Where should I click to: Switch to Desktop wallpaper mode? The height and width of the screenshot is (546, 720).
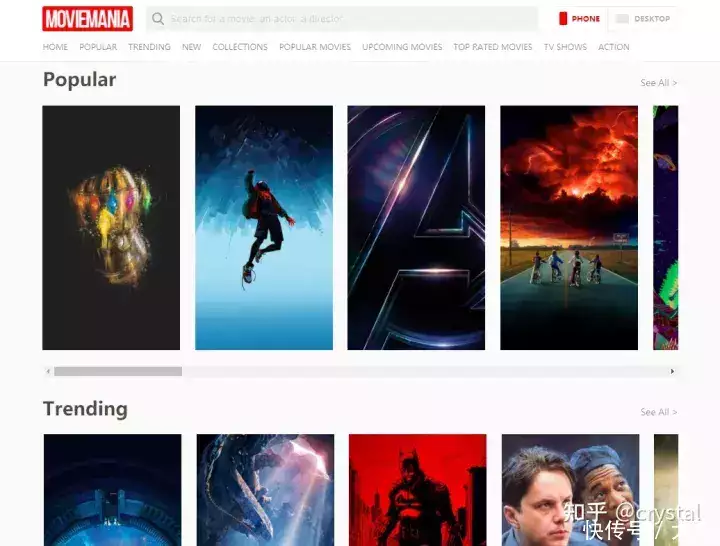(642, 19)
